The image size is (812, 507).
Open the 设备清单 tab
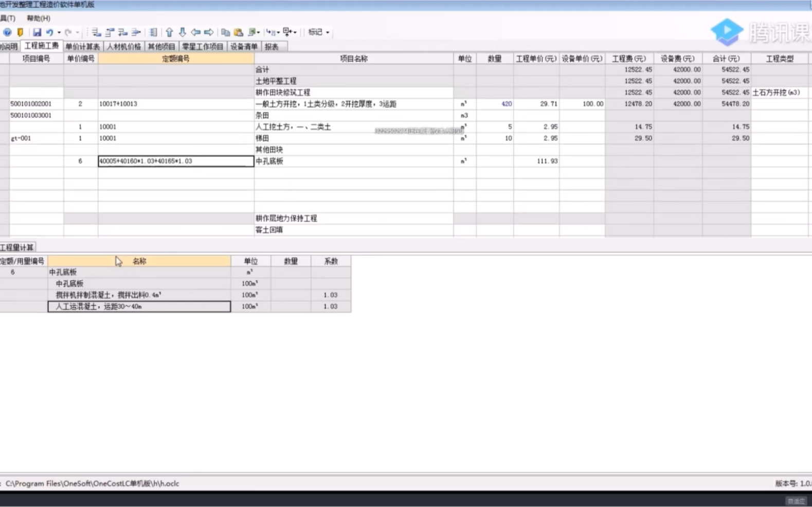pos(244,46)
